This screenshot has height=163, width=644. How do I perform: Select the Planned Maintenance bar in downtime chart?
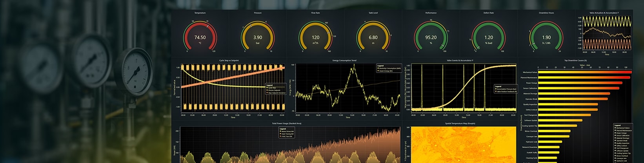point(584,77)
